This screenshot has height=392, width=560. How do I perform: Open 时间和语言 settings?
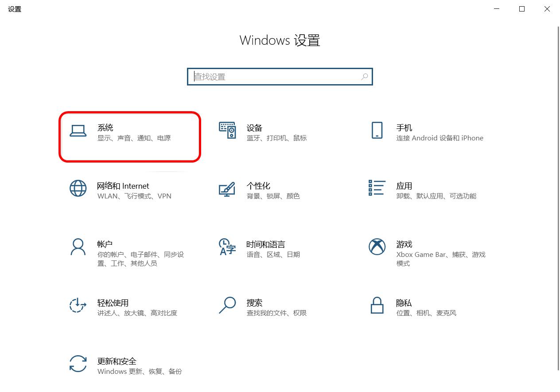[x=271, y=248]
